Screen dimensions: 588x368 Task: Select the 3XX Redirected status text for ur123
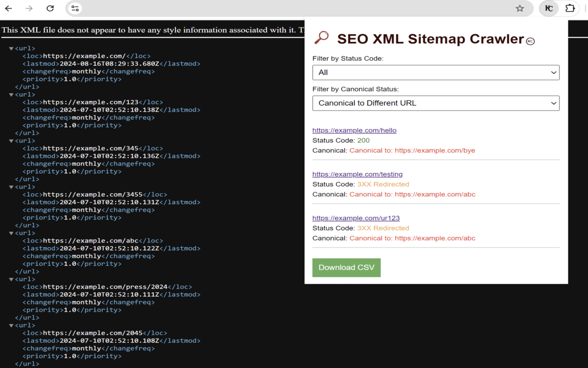pos(383,228)
